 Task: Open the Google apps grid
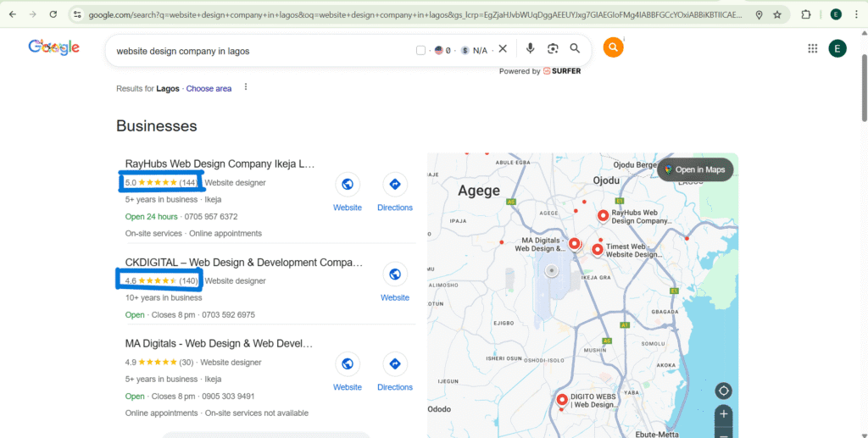(813, 48)
